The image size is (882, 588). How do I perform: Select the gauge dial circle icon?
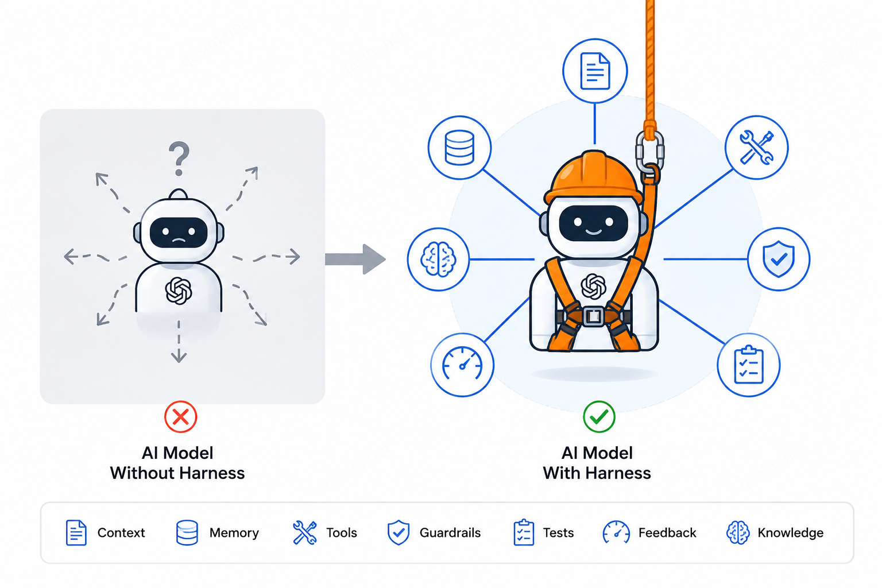coord(462,365)
